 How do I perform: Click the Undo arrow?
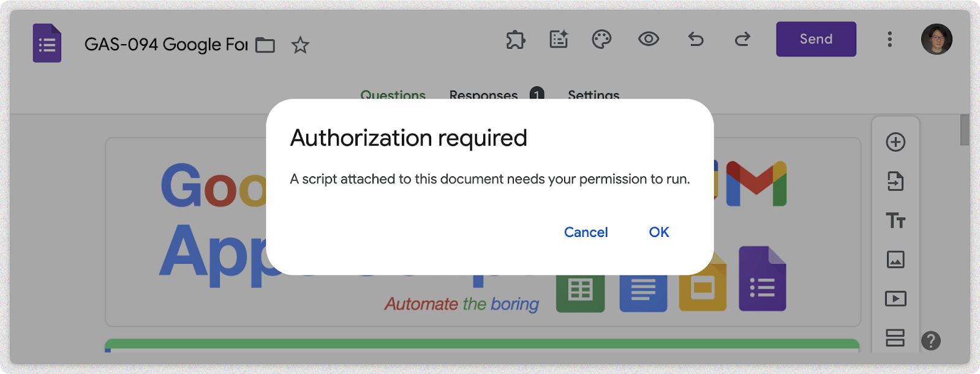(x=696, y=39)
